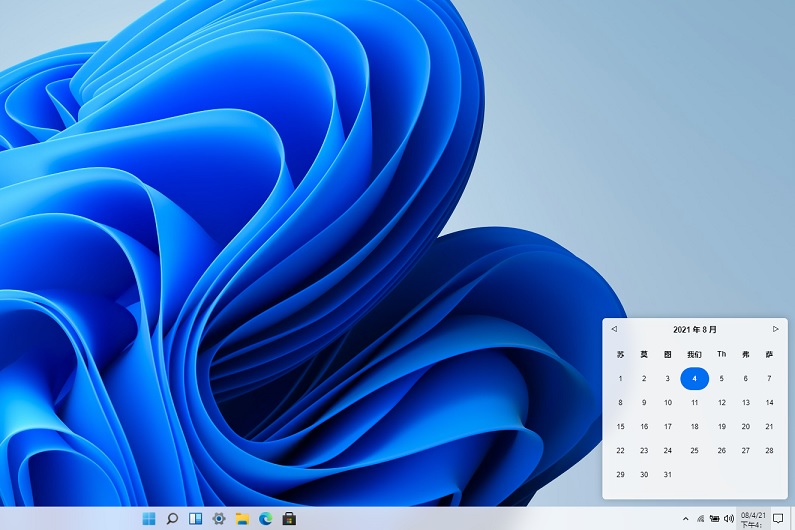
Task: Select August 17 in calendar
Action: [x=668, y=427]
